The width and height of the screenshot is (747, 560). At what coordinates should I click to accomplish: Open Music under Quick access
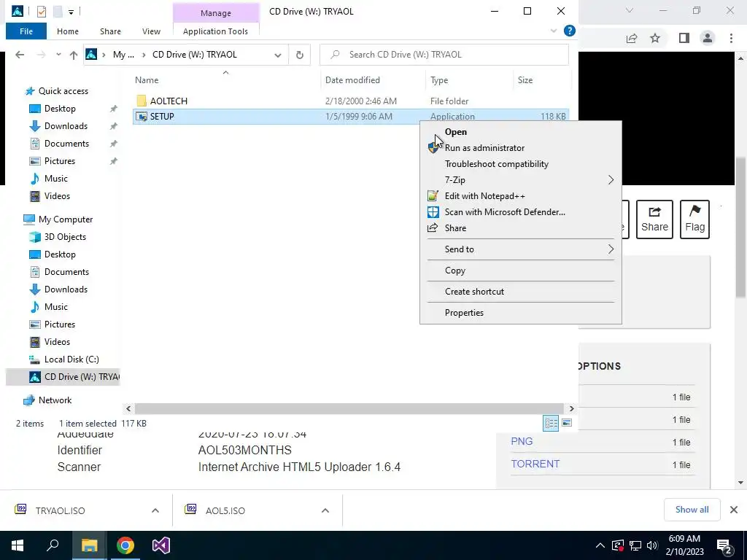(x=55, y=179)
